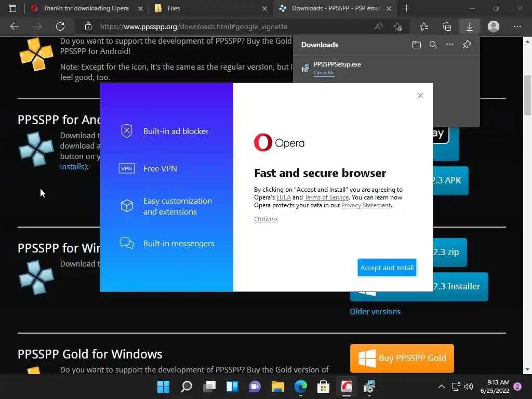Viewport: 532px width, 399px height.
Task: Close the Opera installer dialog
Action: tap(420, 96)
